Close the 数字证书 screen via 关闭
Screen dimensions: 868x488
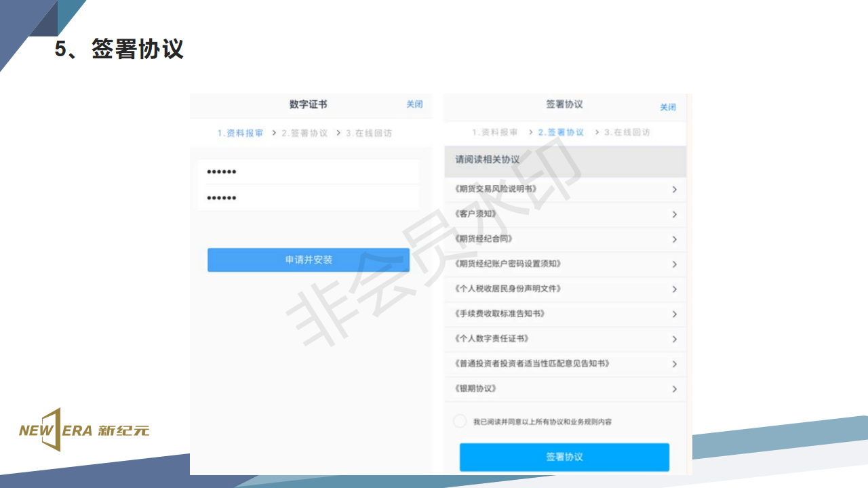(x=414, y=104)
